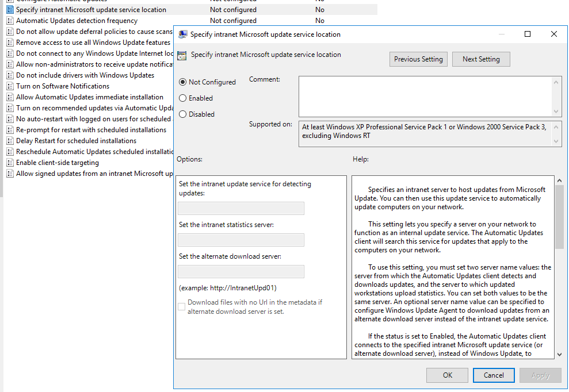Select 'Delay Restart for scheduled installations' text
The height and width of the screenshot is (392, 569).
tap(76, 141)
